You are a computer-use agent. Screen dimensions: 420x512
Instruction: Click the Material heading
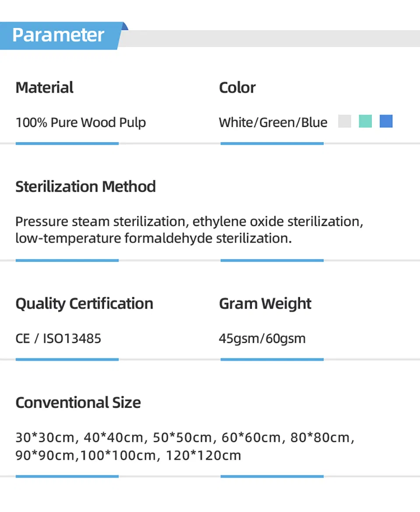[x=44, y=87]
